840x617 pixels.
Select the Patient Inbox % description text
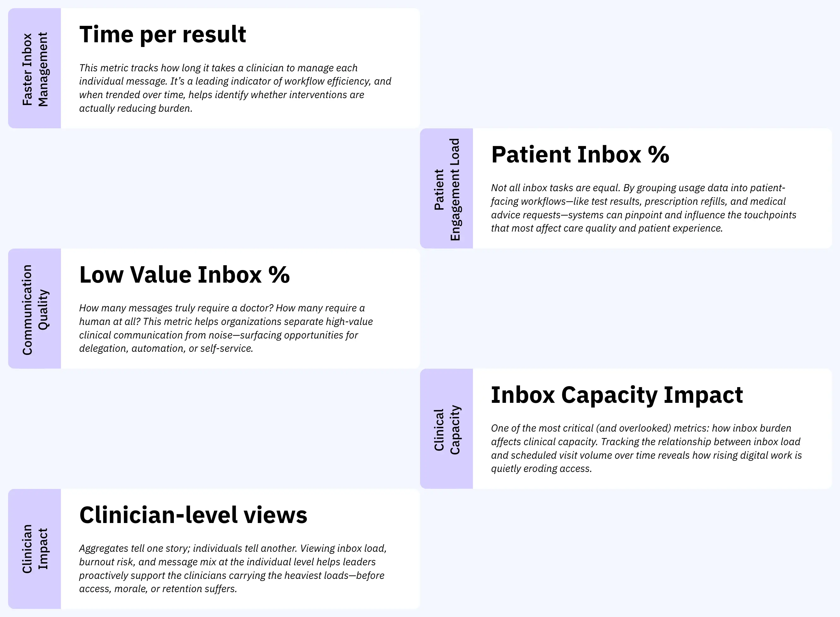[643, 208]
